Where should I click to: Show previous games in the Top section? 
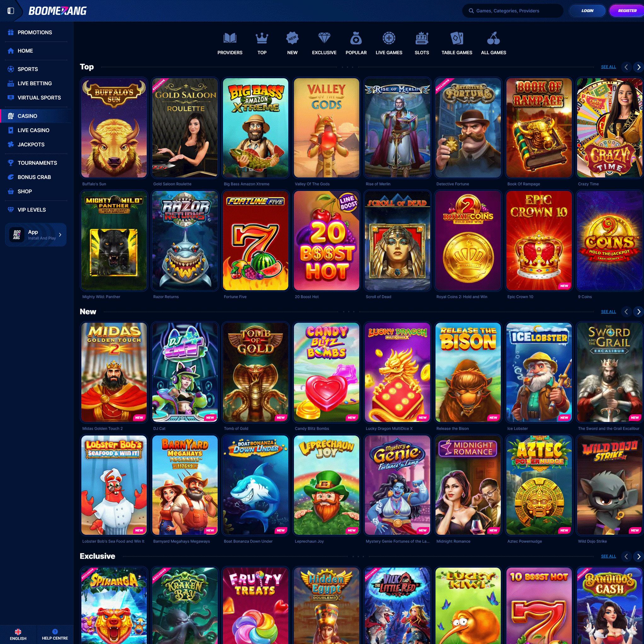(626, 67)
